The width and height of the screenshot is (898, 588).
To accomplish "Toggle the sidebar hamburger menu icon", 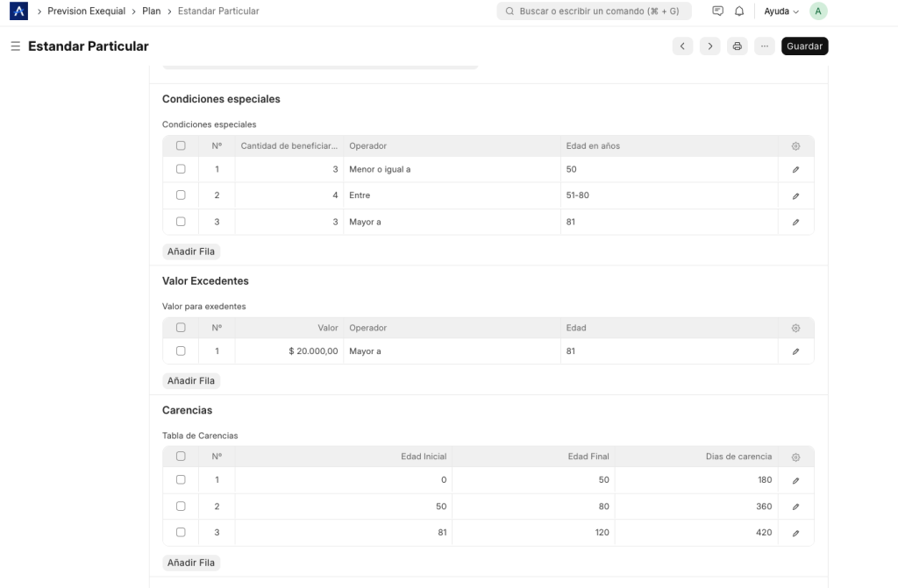I will point(15,46).
